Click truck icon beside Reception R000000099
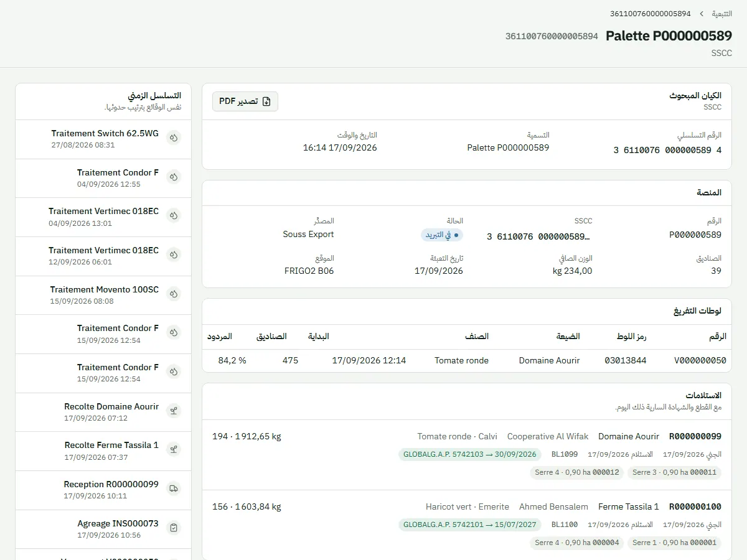Image resolution: width=747 pixels, height=560 pixels. 174,489
